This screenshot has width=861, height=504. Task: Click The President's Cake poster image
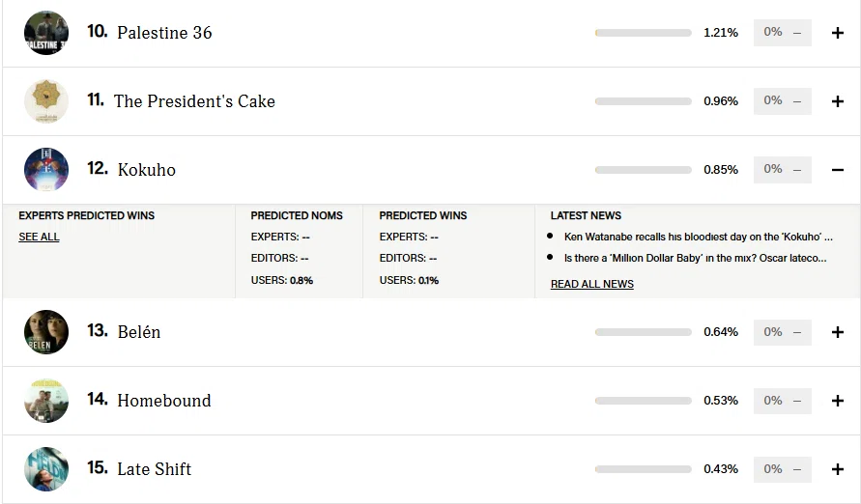(46, 101)
